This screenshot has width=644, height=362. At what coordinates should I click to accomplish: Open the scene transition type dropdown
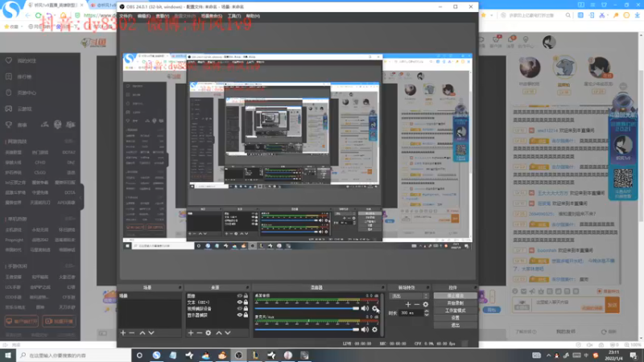point(409,296)
